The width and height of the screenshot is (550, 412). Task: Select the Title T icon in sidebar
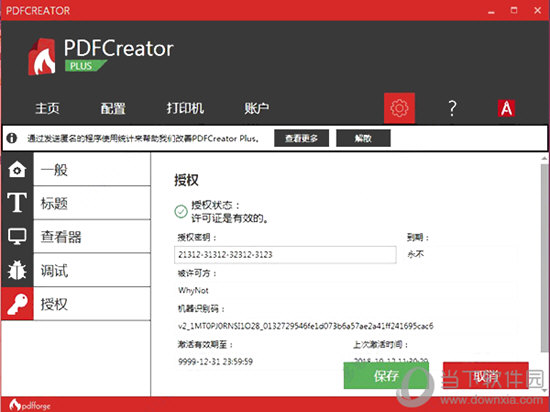(x=17, y=203)
